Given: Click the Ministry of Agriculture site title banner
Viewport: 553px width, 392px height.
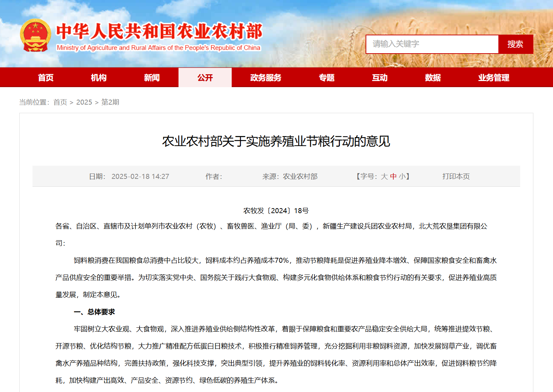Looking at the screenshot, I should click(159, 36).
